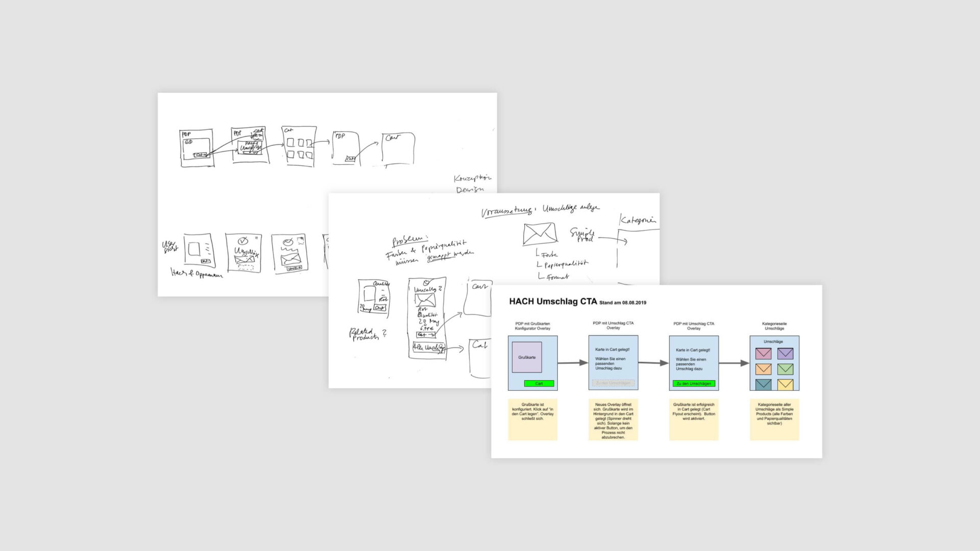Click the green 'Zu den Umschlägen' button
The height and width of the screenshot is (551, 980).
(x=693, y=384)
